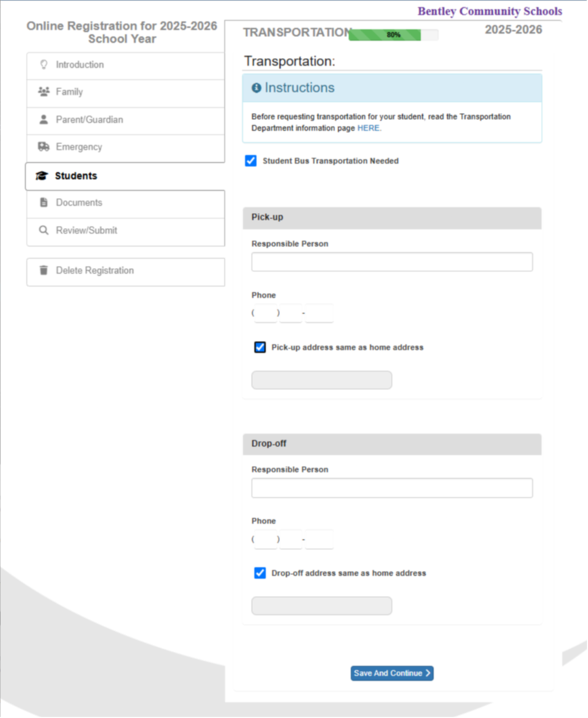Screen dimensions: 588x718
Task: Uncheck Student Bus Transportation Needed
Action: pos(251,161)
